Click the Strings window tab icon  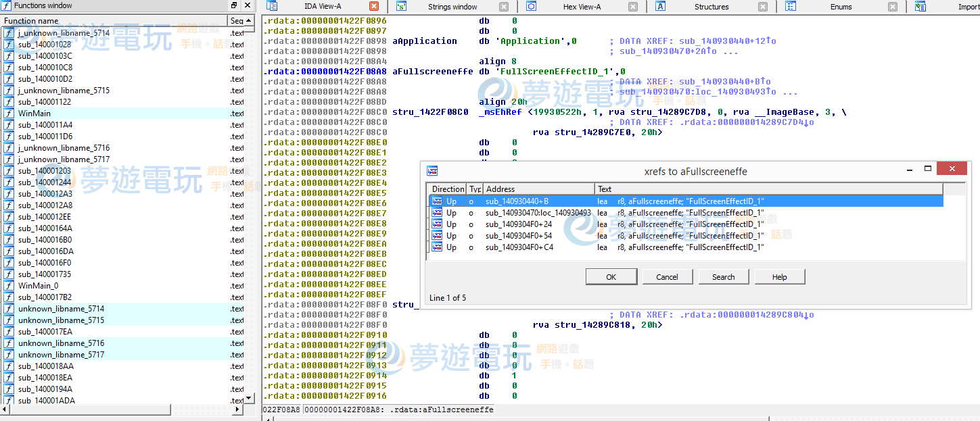tap(401, 7)
